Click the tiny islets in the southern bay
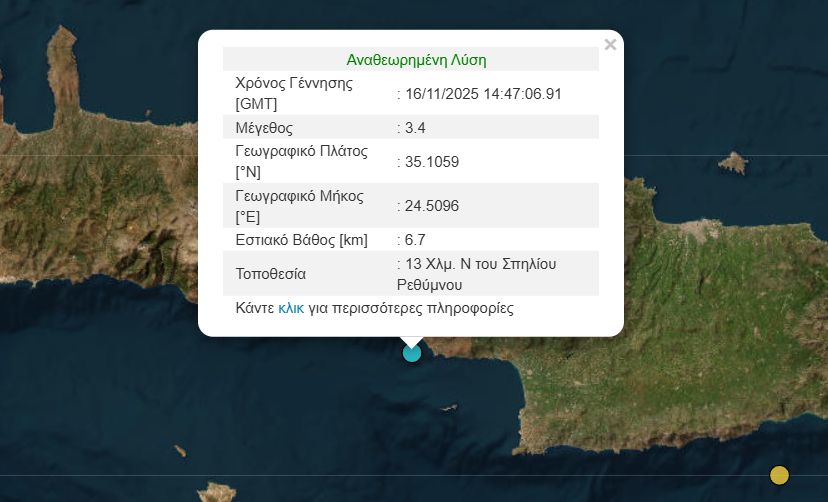Image resolution: width=828 pixels, height=502 pixels. (x=446, y=407)
